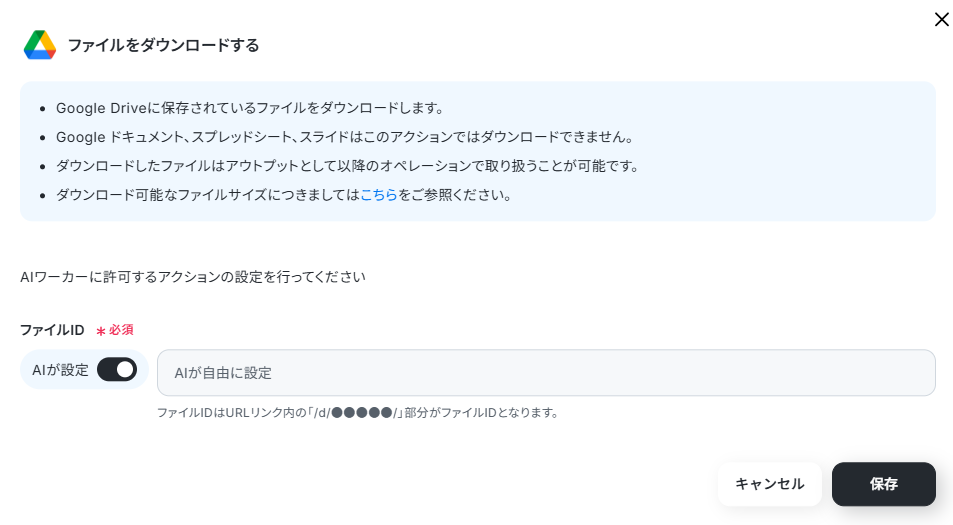Open the こちら file size link
This screenshot has height=525, width=953.
tap(379, 195)
